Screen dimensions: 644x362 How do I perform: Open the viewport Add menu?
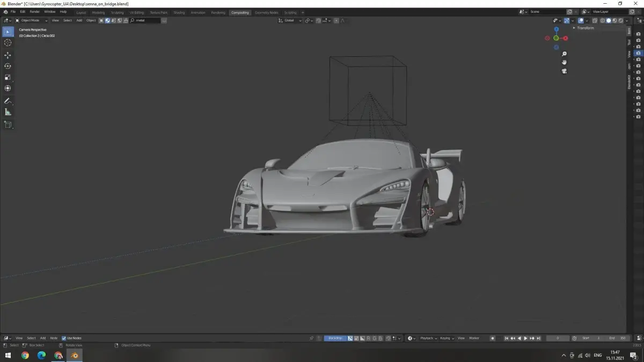(79, 20)
